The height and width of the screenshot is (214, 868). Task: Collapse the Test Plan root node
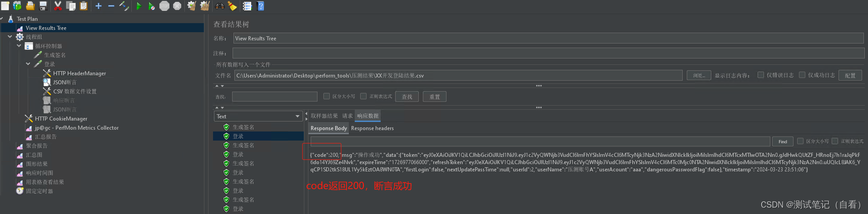(2, 19)
